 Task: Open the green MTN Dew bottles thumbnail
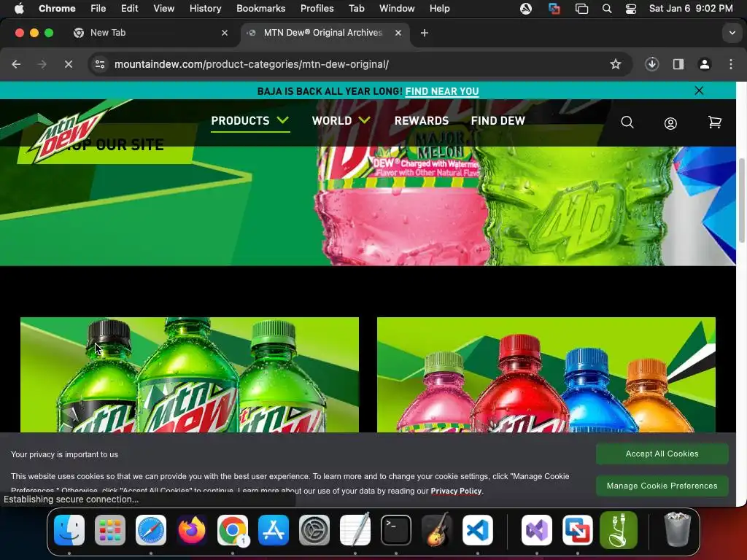pyautogui.click(x=190, y=375)
